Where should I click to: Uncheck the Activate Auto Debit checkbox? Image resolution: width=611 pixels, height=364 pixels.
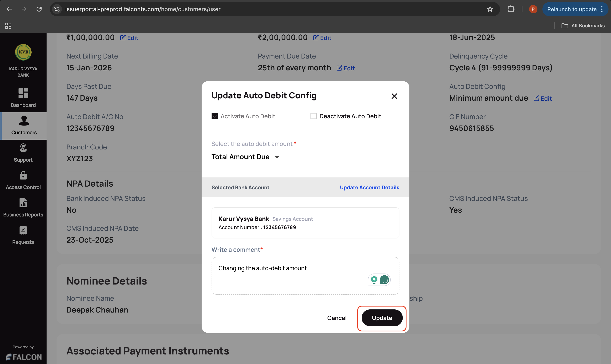(215, 116)
